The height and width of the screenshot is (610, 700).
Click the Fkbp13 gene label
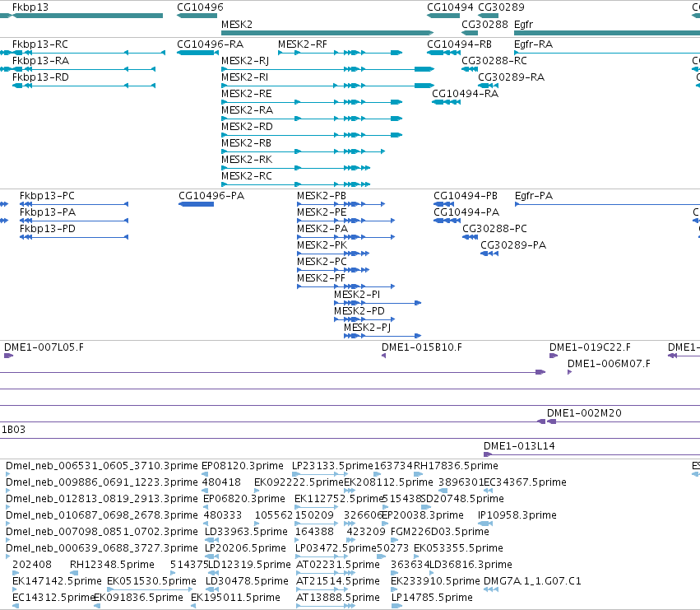point(30,7)
